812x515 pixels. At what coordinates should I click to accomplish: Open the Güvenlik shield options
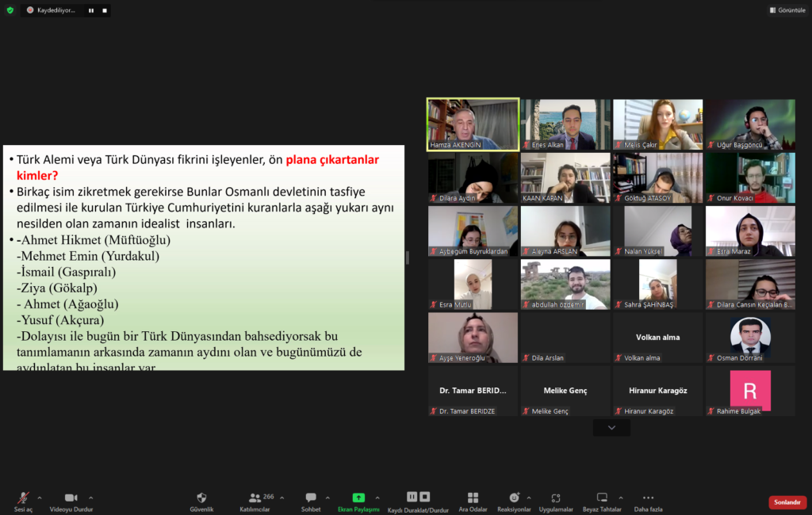[201, 498]
